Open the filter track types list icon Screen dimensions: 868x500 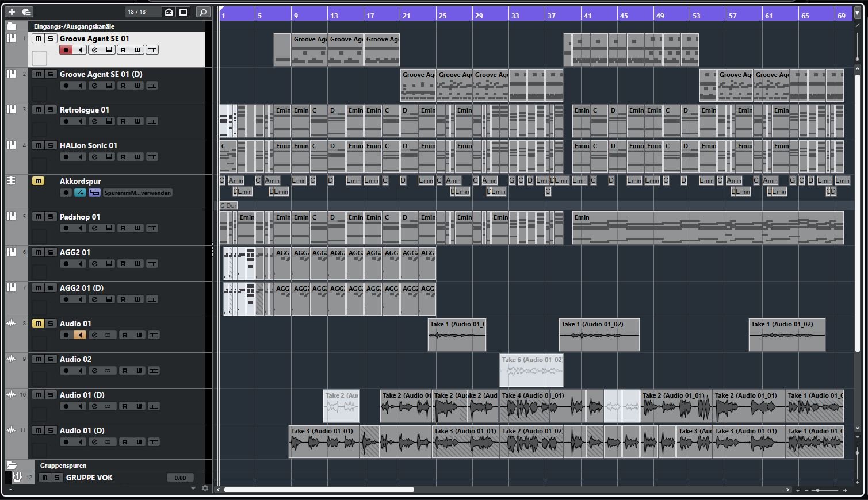[183, 11]
